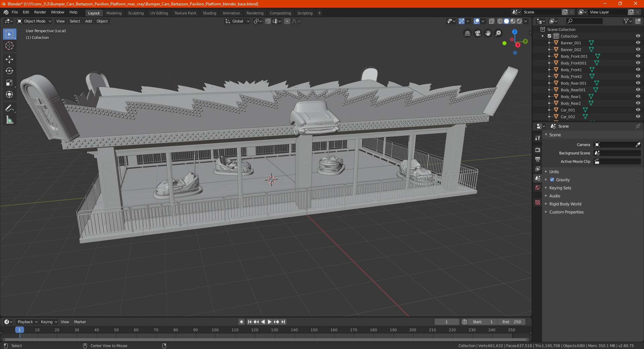Screen dimensions: 644x349
Task: Click the zoom view magnifier icon
Action: click(x=498, y=33)
